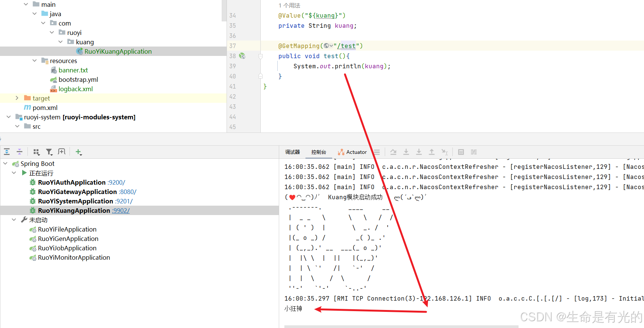Select RuoYiGenApplication in not-started services
Viewport: 644px width, 328px height.
(68, 239)
